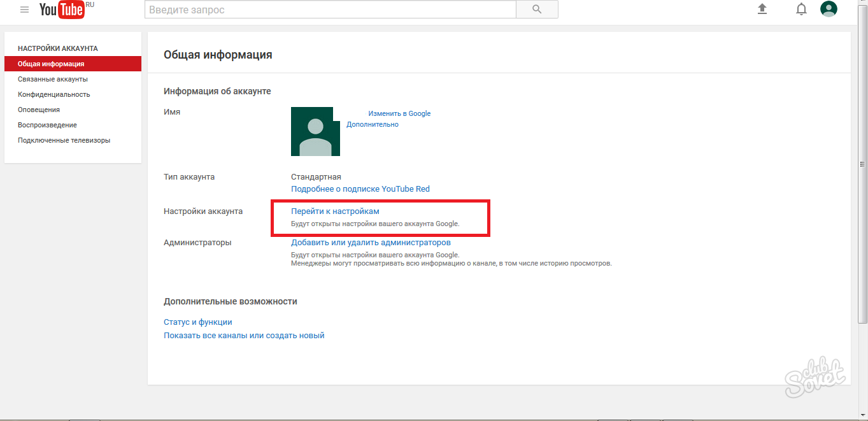Viewport: 868px width, 421px height.
Task: Focus the search query input field
Action: pos(330,10)
